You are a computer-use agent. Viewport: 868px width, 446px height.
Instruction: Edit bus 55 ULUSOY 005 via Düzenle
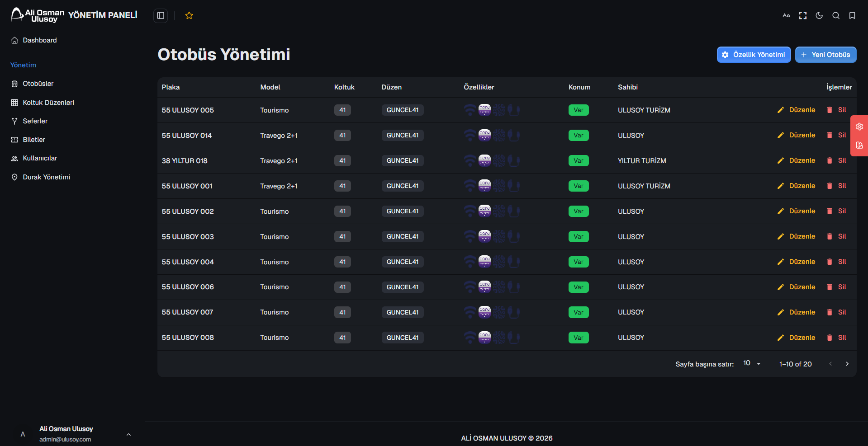click(x=796, y=110)
